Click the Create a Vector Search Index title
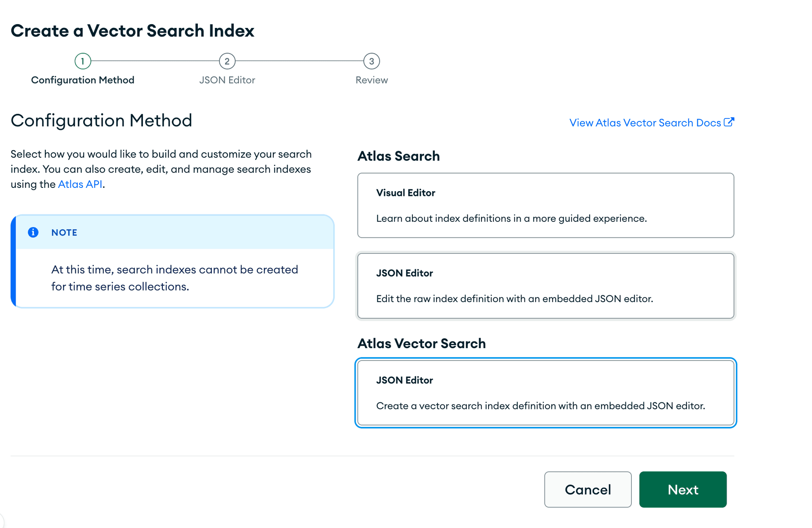The height and width of the screenshot is (528, 812). point(133,30)
